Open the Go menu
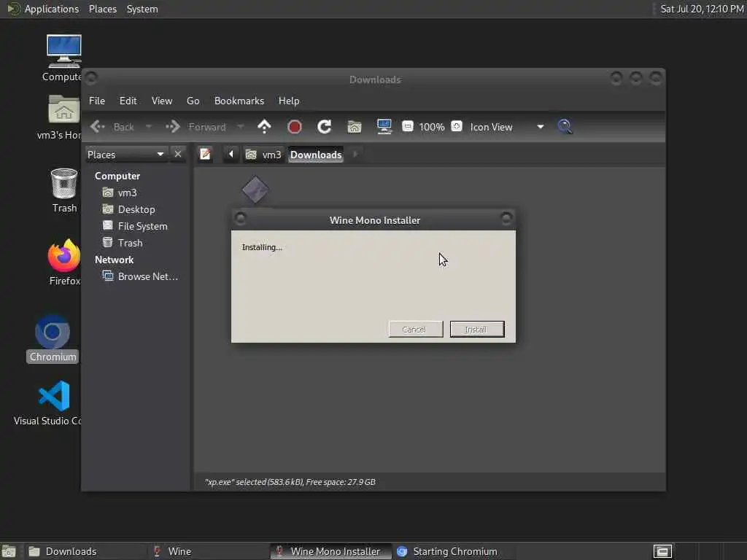Image resolution: width=747 pixels, height=560 pixels. tap(193, 101)
